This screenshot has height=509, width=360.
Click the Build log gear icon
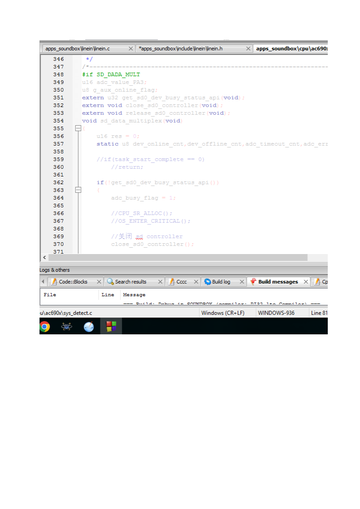click(x=207, y=282)
